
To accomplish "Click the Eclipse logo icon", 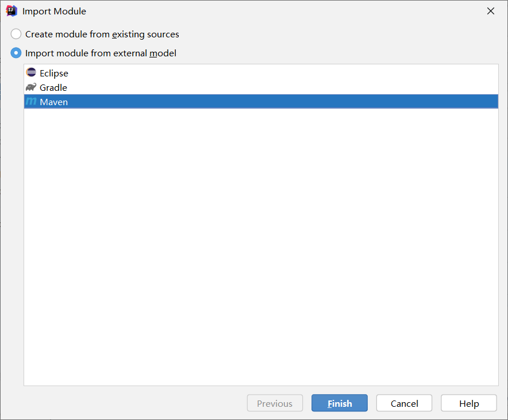I will point(32,73).
